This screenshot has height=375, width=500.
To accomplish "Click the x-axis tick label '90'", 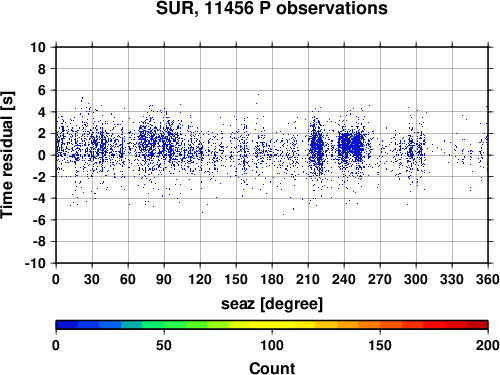I will pyautogui.click(x=164, y=279).
